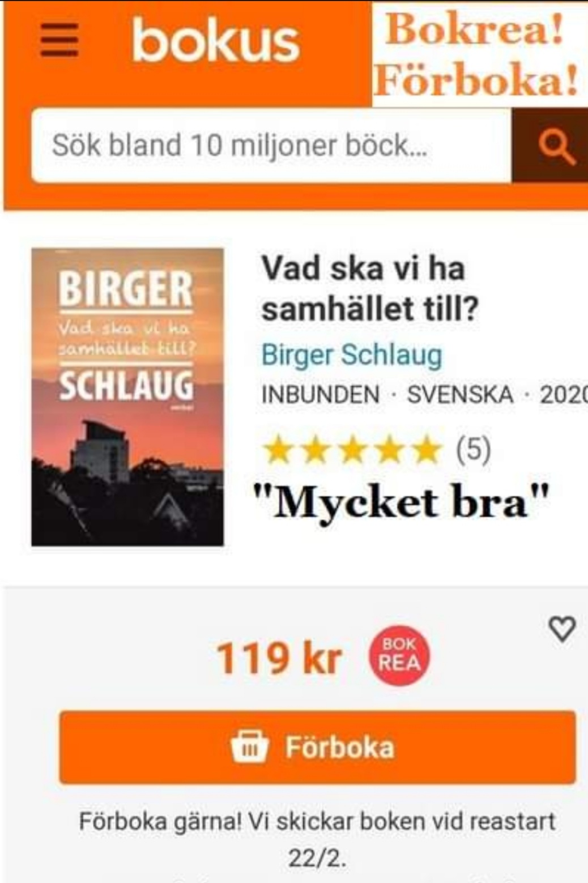Click the third yellow rating star
Screen dimensions: 588x883
pos(352,450)
